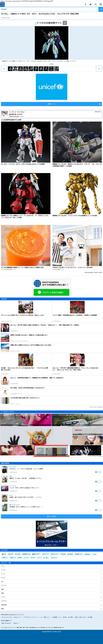Open the アイドル category row

point(51,585)
